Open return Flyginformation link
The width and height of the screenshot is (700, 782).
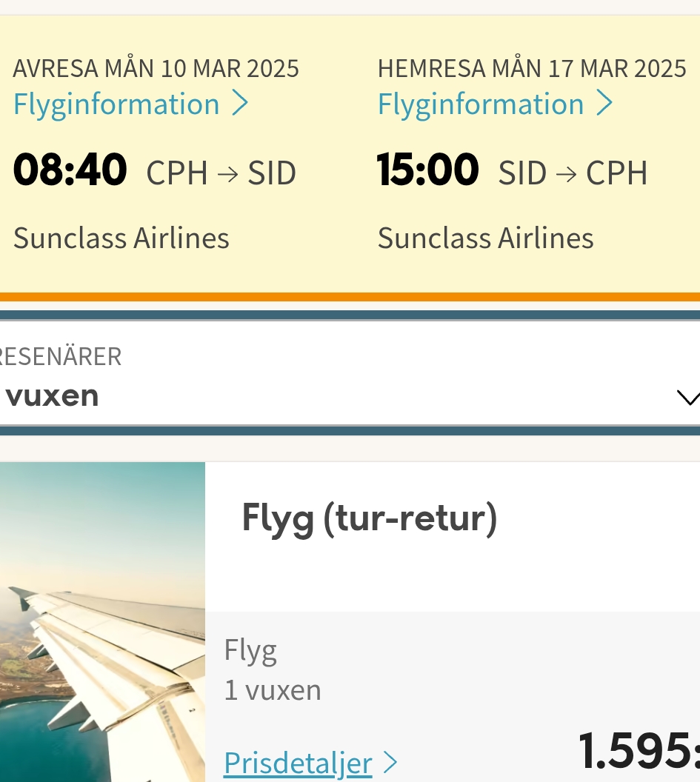click(481, 104)
